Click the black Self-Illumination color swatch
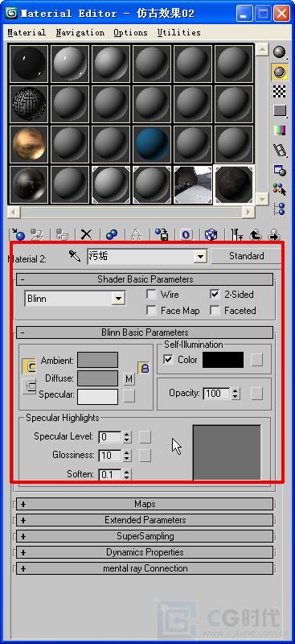295x644 pixels. coord(223,360)
